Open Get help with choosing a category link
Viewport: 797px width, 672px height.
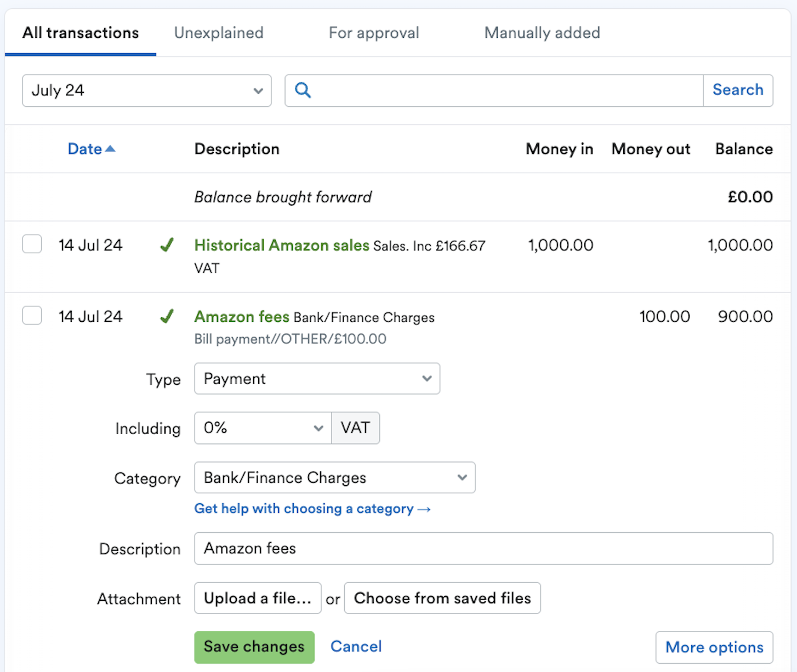pos(312,509)
